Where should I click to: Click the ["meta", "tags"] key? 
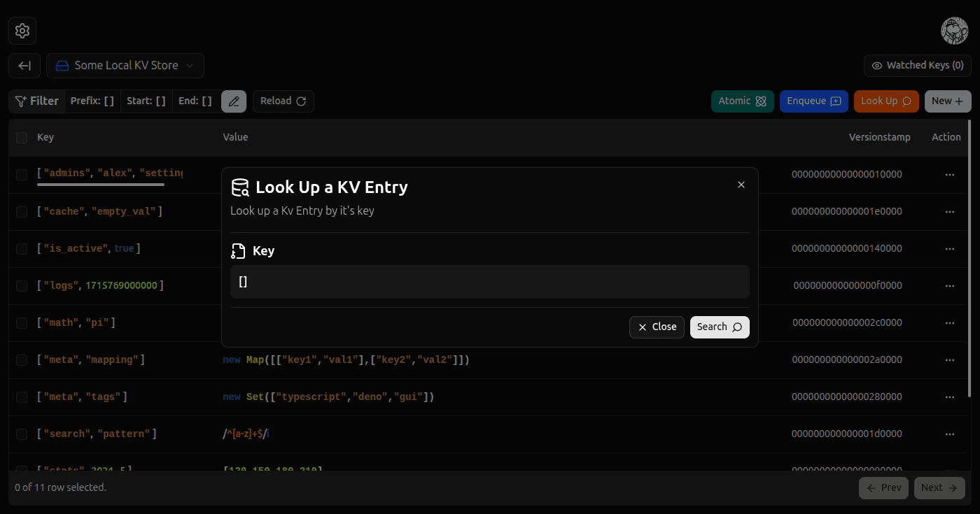(82, 397)
